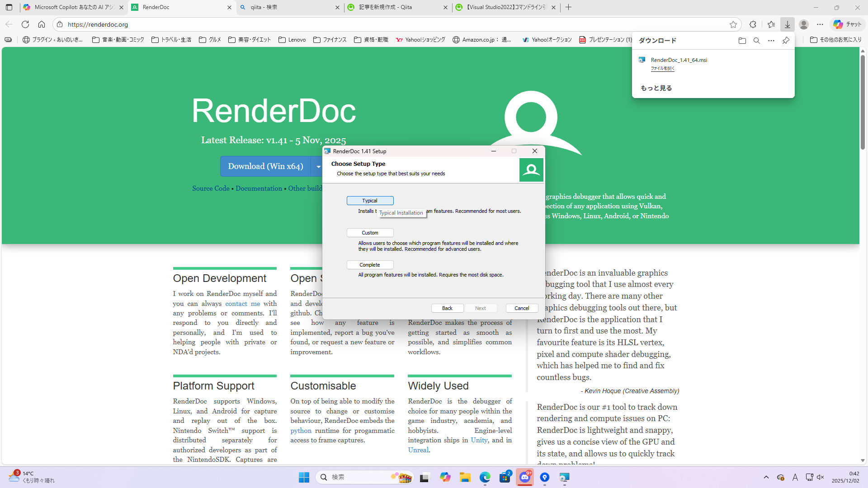The image size is (868, 488).
Task: Open downloads panel more options menu
Action: click(x=771, y=41)
